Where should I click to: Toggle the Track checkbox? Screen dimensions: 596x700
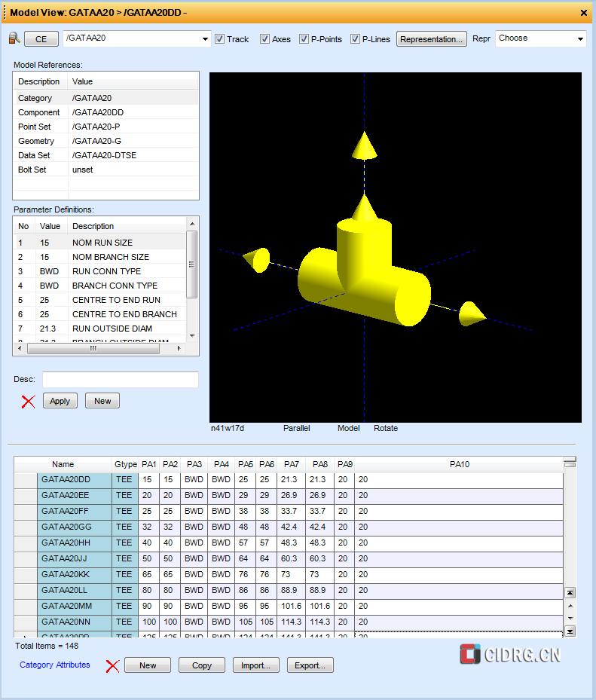[220, 39]
